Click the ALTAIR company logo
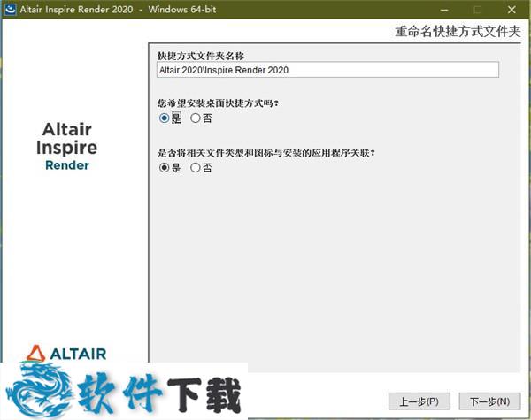 [x=66, y=354]
